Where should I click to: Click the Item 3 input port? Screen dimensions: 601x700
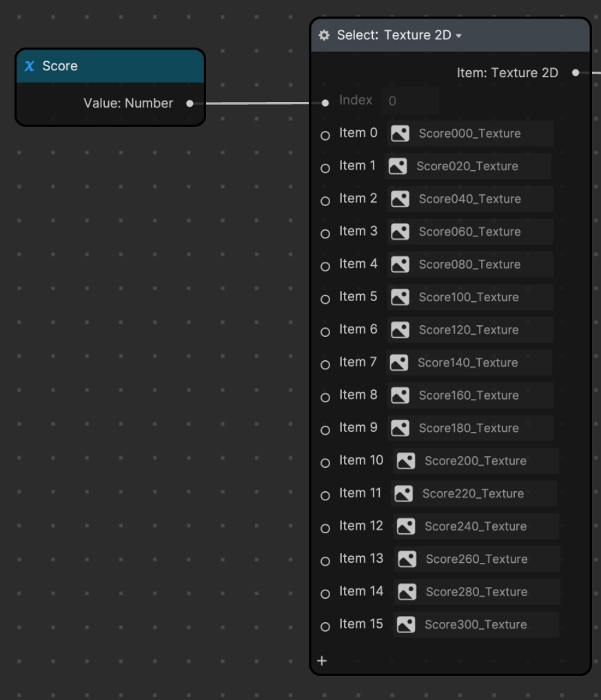point(325,234)
